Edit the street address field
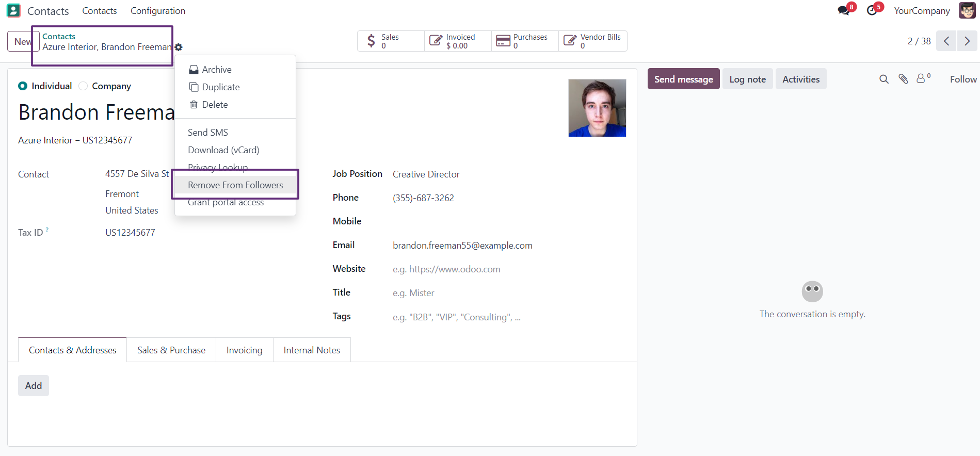 pyautogui.click(x=137, y=174)
